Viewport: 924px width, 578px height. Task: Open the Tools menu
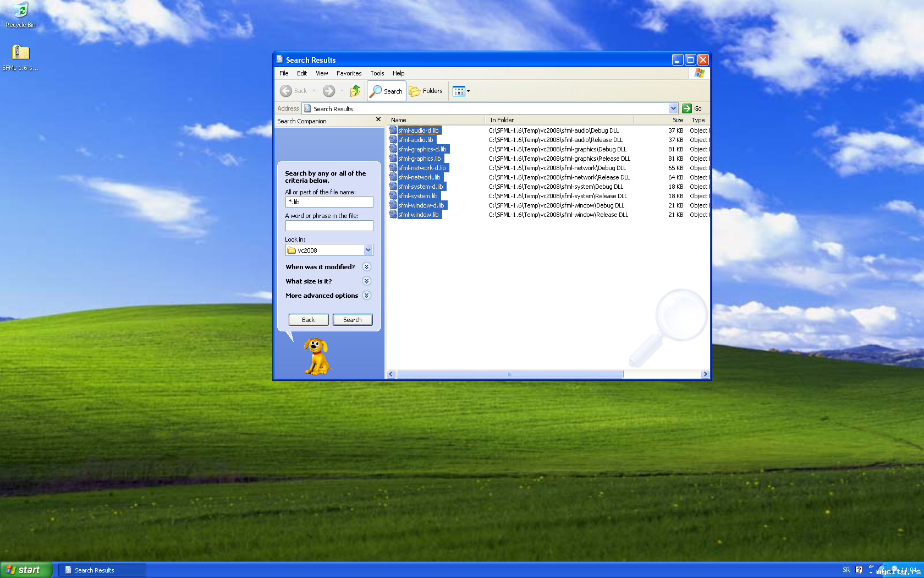click(x=377, y=73)
